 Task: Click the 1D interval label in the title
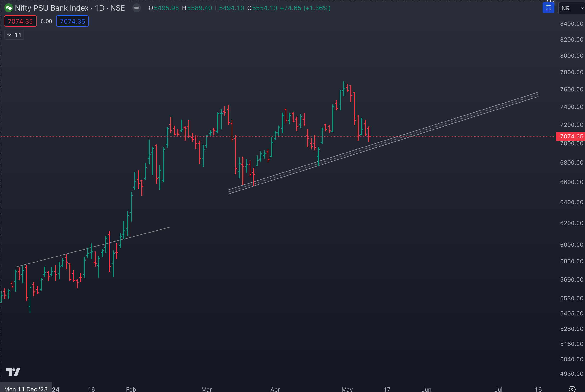(99, 8)
